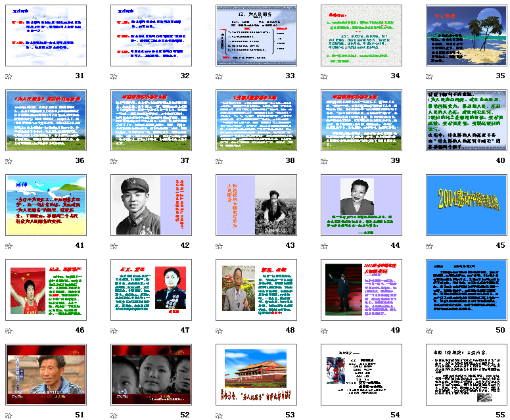Select slide 54 movie poster thumbnail

(x=361, y=375)
